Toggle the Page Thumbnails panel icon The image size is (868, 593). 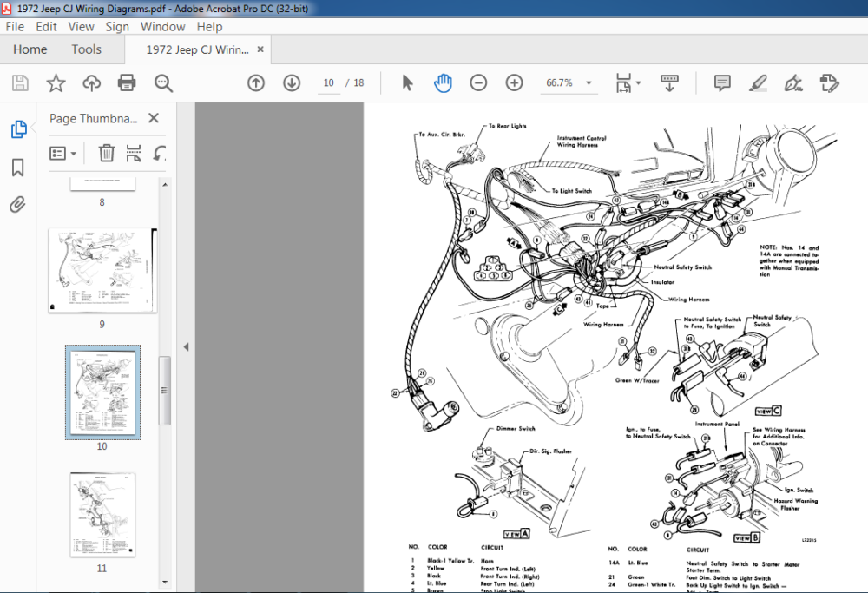point(18,129)
